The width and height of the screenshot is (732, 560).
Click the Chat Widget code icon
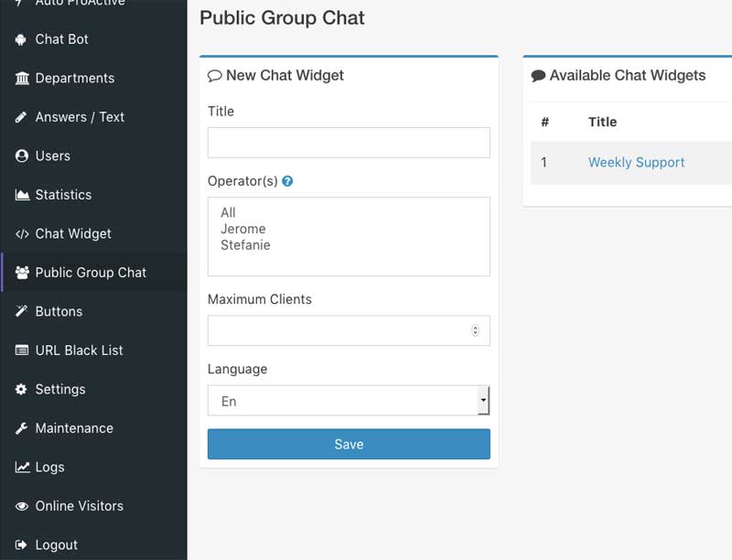click(x=22, y=234)
